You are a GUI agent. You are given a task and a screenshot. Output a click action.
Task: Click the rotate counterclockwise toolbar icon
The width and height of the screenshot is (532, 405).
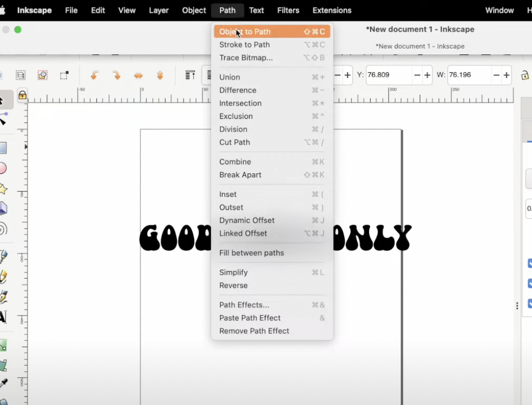[94, 75]
